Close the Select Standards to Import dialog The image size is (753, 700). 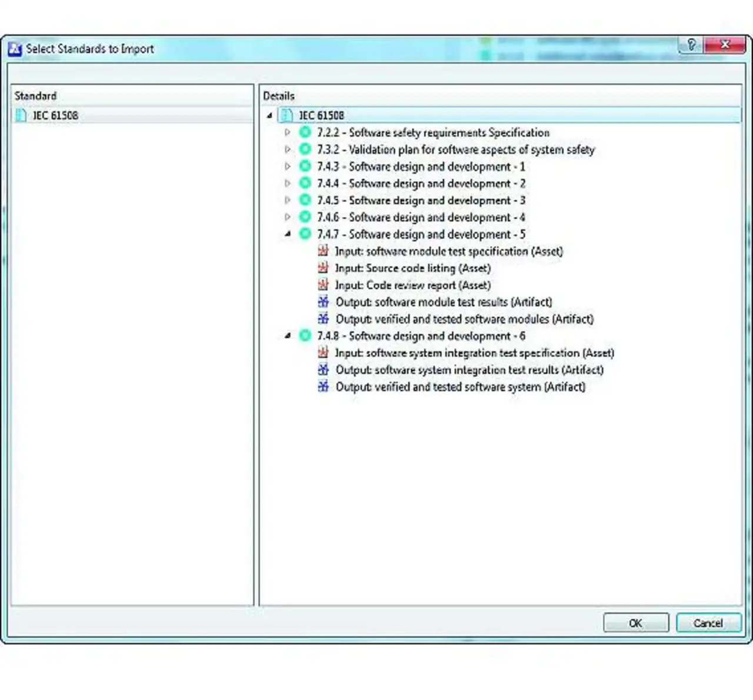point(725,45)
